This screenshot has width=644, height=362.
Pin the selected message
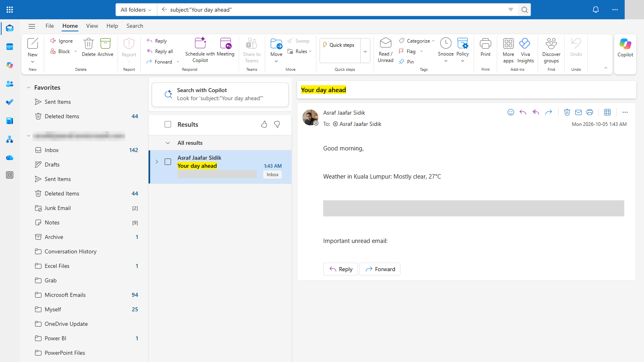coord(407,62)
